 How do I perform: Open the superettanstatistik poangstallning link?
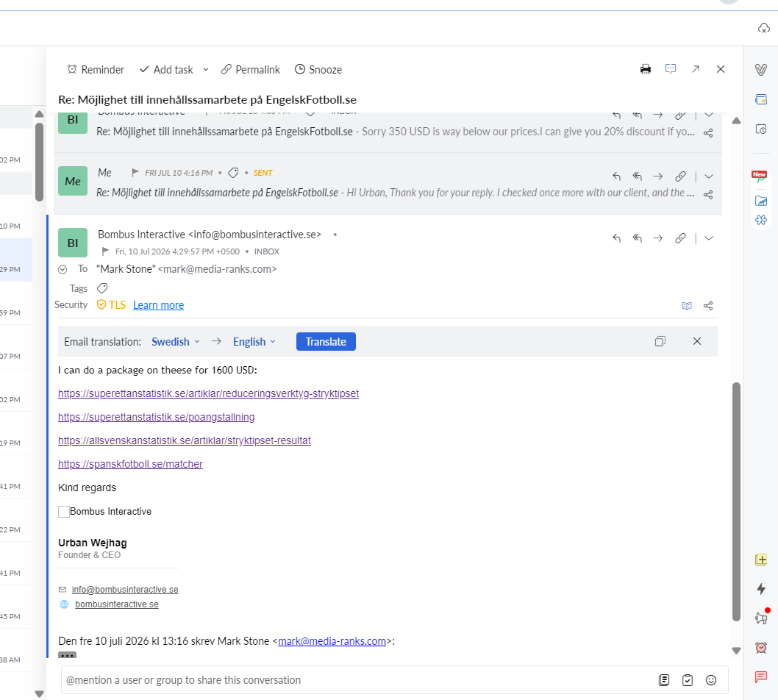pos(157,417)
